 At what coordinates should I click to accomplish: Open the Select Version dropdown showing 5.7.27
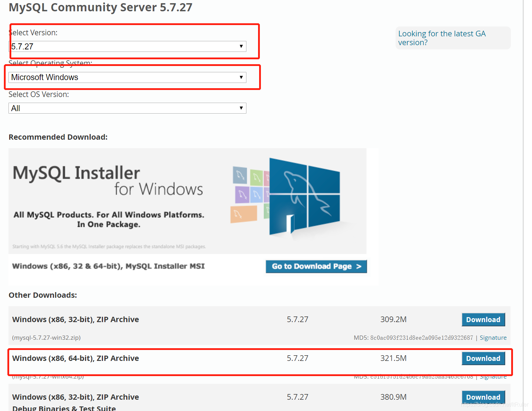pos(127,47)
